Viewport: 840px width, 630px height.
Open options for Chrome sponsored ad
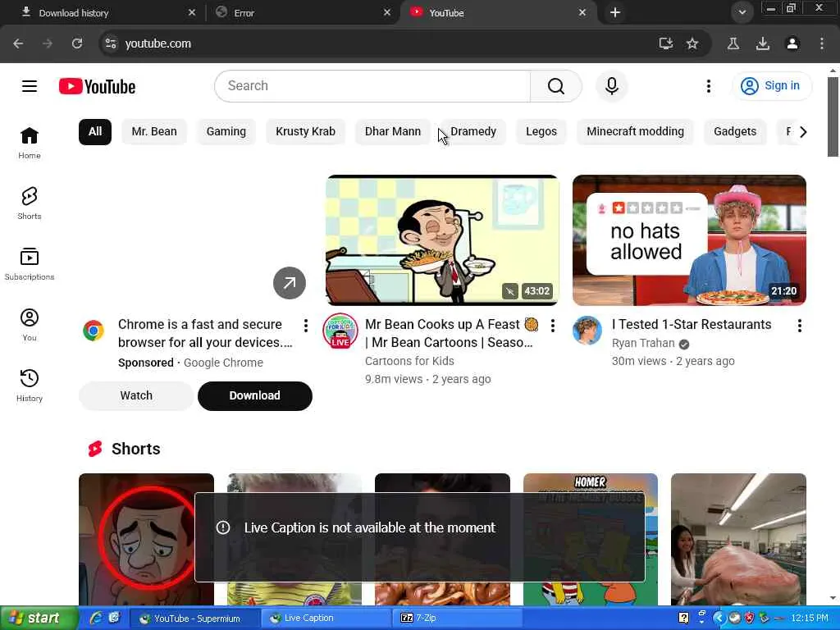305,326
